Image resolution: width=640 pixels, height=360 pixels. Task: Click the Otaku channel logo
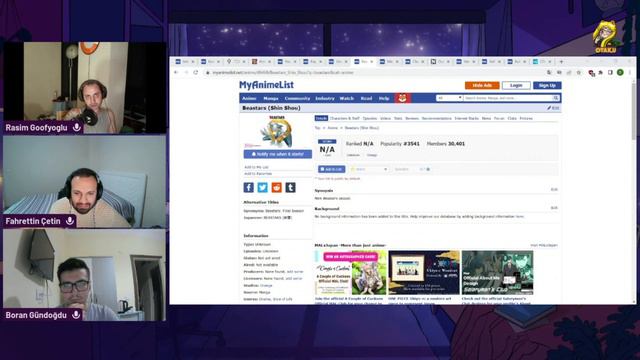tap(607, 37)
